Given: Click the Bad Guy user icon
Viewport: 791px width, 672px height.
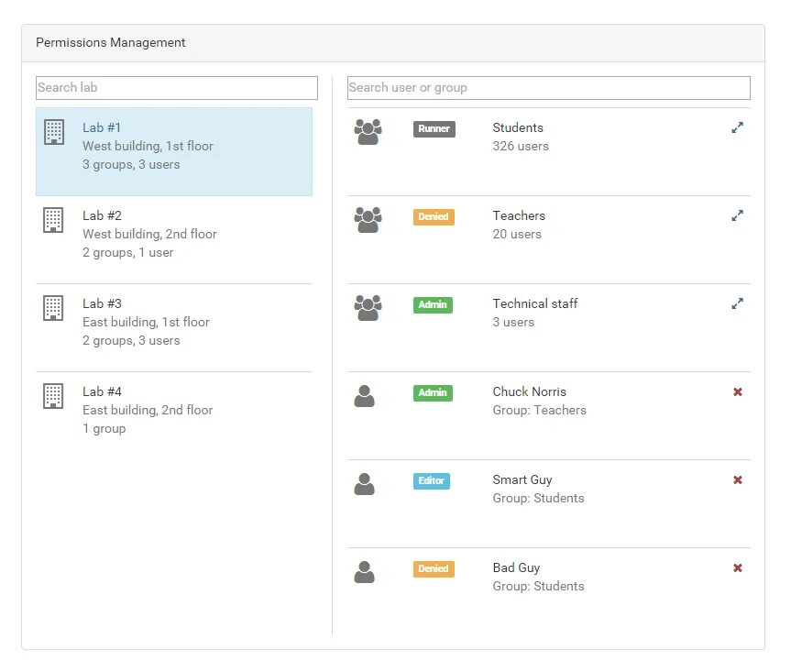Looking at the screenshot, I should [365, 572].
